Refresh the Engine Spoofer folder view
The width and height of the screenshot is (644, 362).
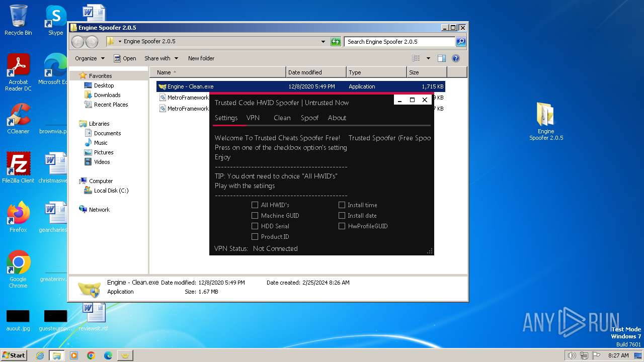(x=336, y=42)
